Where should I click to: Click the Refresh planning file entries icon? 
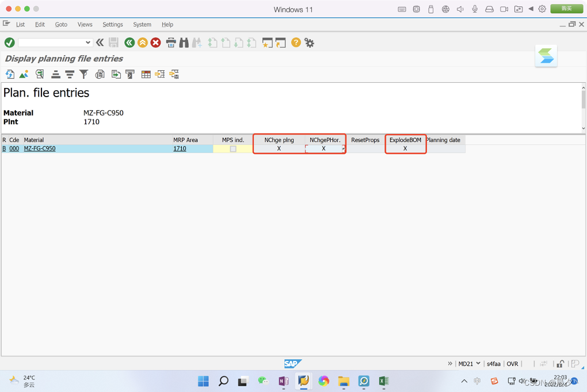10,74
